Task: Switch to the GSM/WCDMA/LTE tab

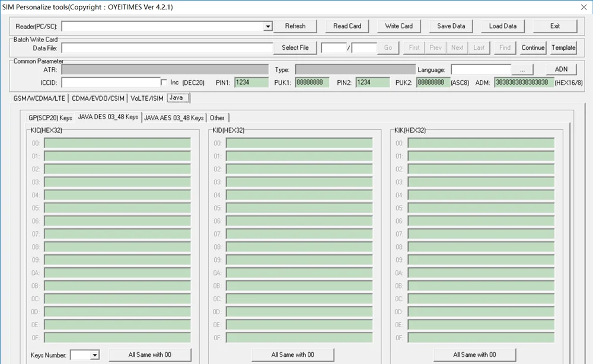Action: click(39, 98)
